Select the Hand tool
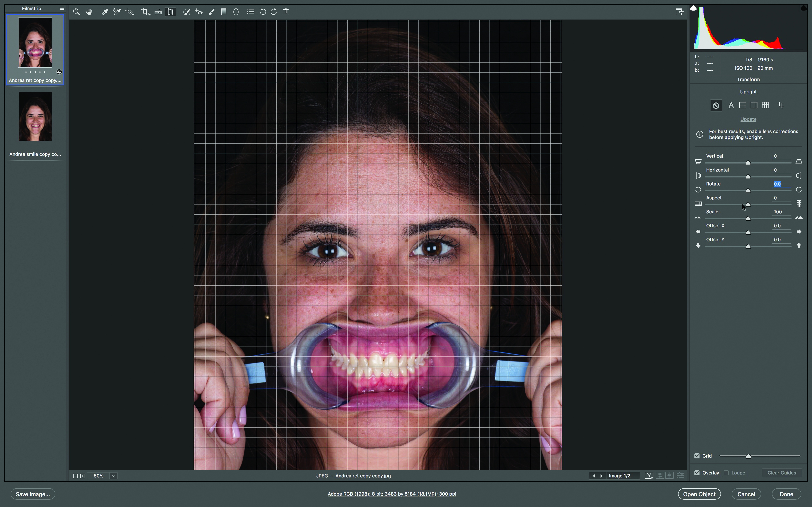812x507 pixels. pos(89,12)
